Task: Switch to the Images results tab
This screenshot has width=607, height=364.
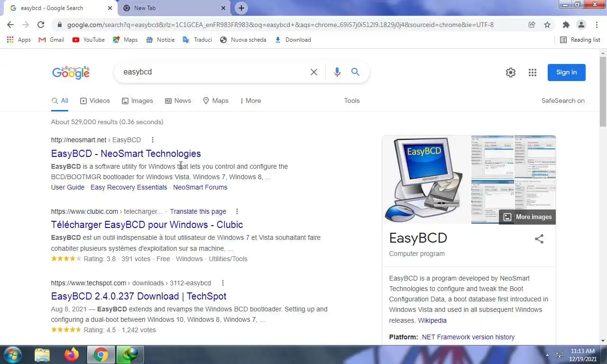Action: (x=137, y=100)
